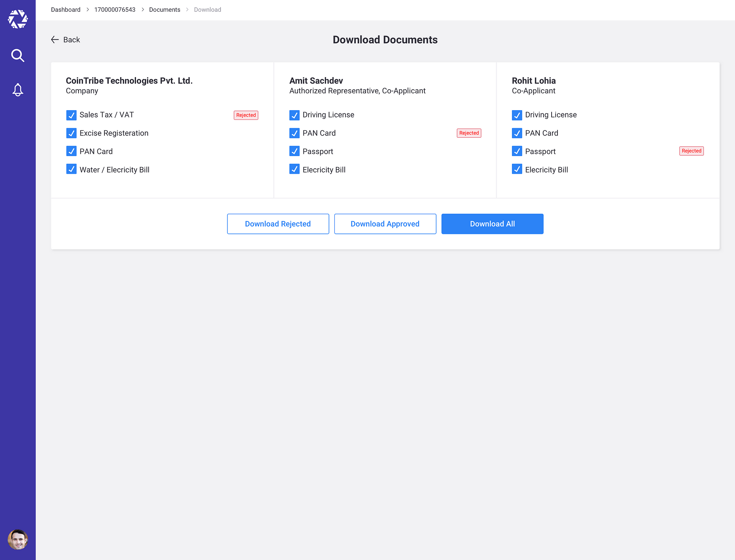Open the search icon in sidebar
The image size is (735, 560).
[18, 55]
